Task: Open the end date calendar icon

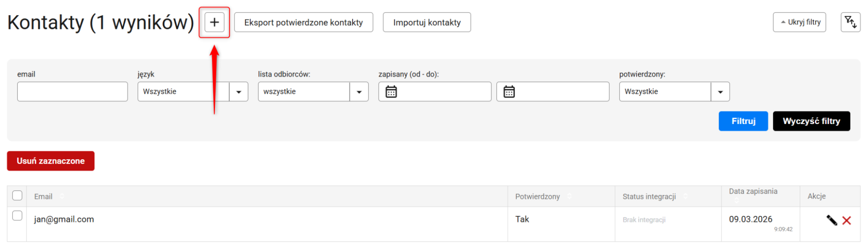Action: 509,92
